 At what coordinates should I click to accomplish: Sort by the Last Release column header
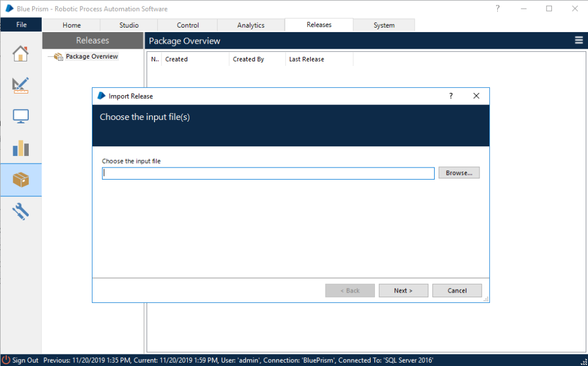pyautogui.click(x=319, y=59)
